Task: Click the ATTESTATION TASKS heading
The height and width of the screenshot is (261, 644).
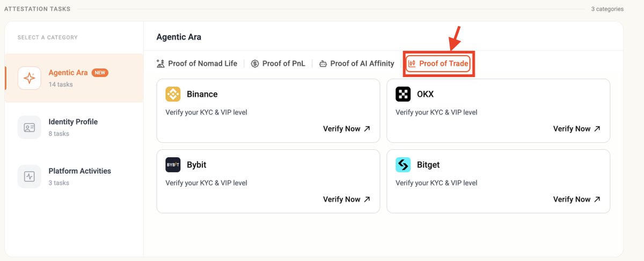Action: pos(37,9)
